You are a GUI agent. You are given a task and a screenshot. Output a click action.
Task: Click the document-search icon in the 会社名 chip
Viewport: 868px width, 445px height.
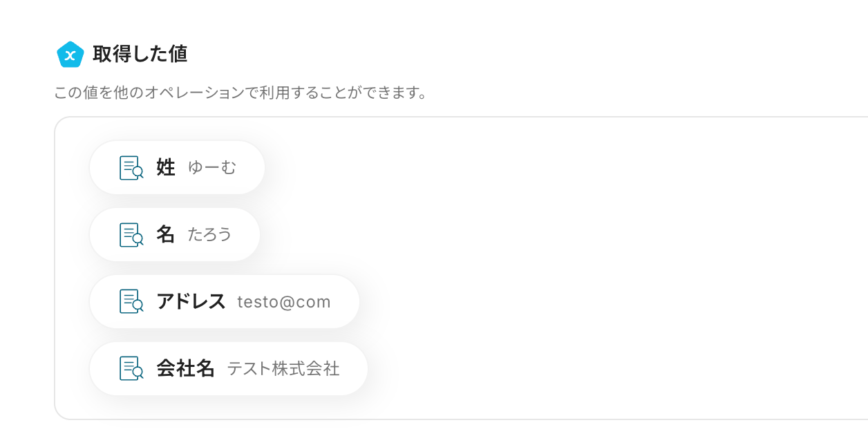pos(131,369)
